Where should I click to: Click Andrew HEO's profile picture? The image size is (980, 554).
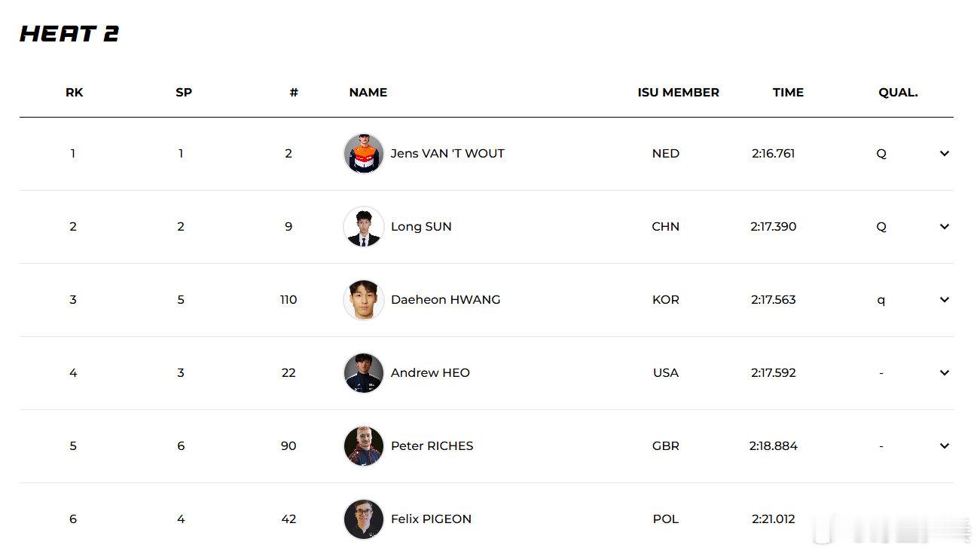click(364, 373)
